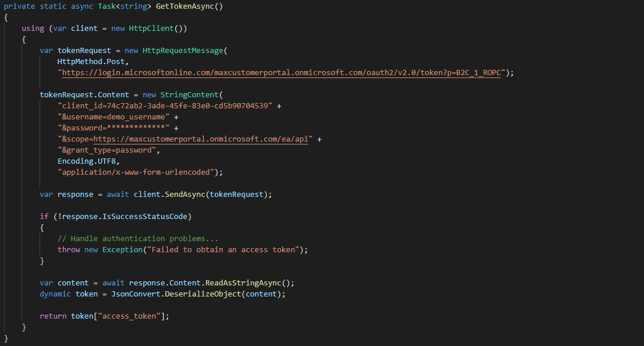Click the masked password string
The height and width of the screenshot is (346, 644).
113,128
